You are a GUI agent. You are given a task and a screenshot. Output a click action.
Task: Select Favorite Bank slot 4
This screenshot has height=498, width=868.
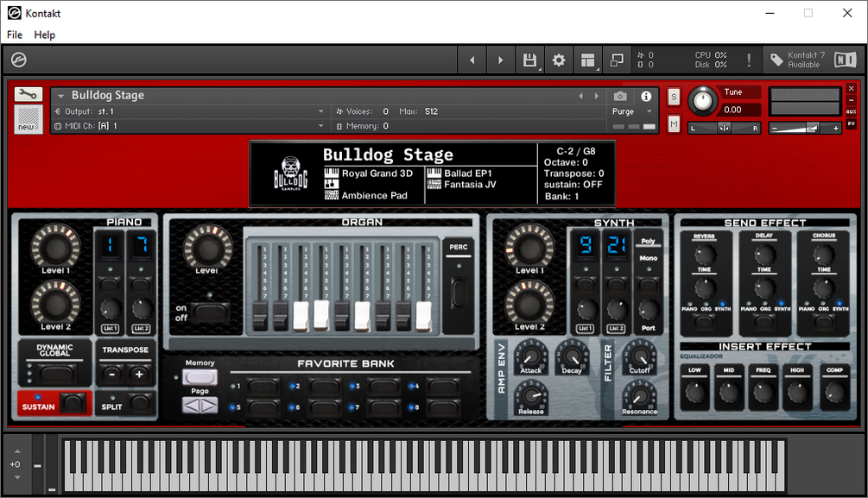point(443,386)
